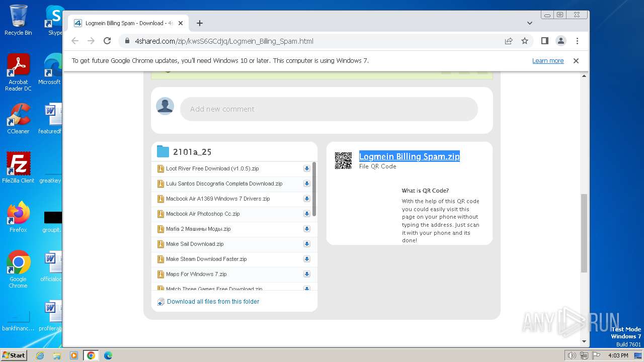Screen dimensions: 644x362
Task: Click download arrow for Maps For Windows 7
Action: (306, 274)
